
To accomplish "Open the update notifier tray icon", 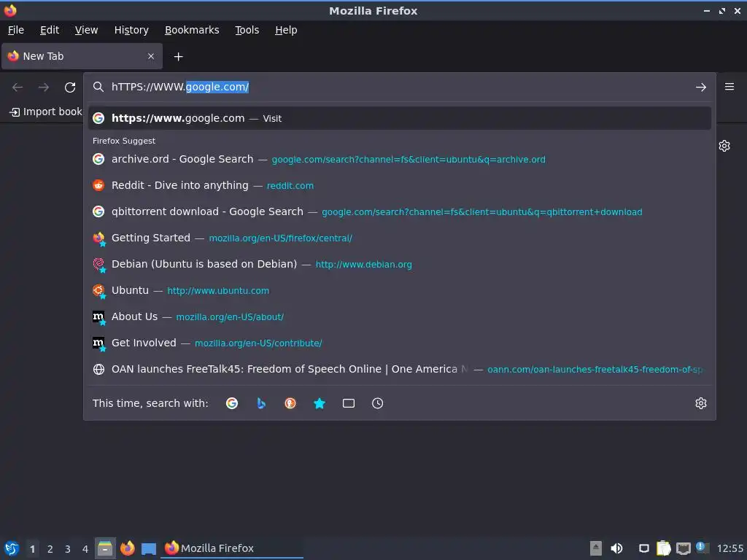I will point(702,547).
